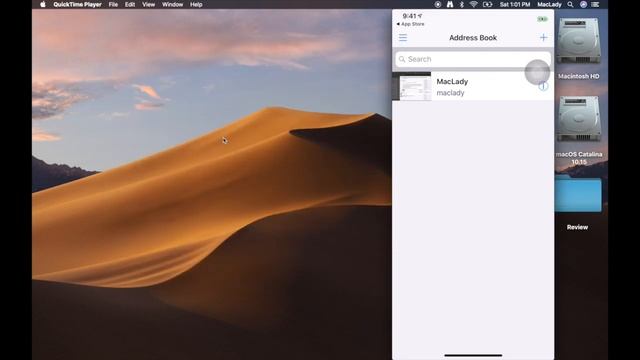Open the MacLady user menu in menu bar
The width and height of the screenshot is (640, 360).
549,4
